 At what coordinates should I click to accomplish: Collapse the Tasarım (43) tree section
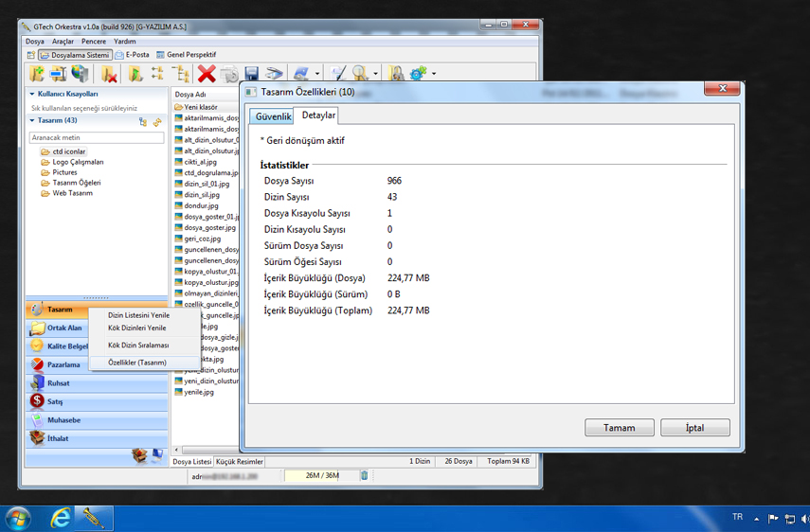click(32, 121)
